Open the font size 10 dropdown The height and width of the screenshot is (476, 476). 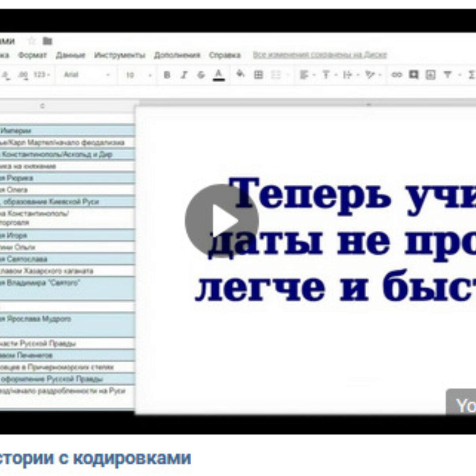coord(138,75)
